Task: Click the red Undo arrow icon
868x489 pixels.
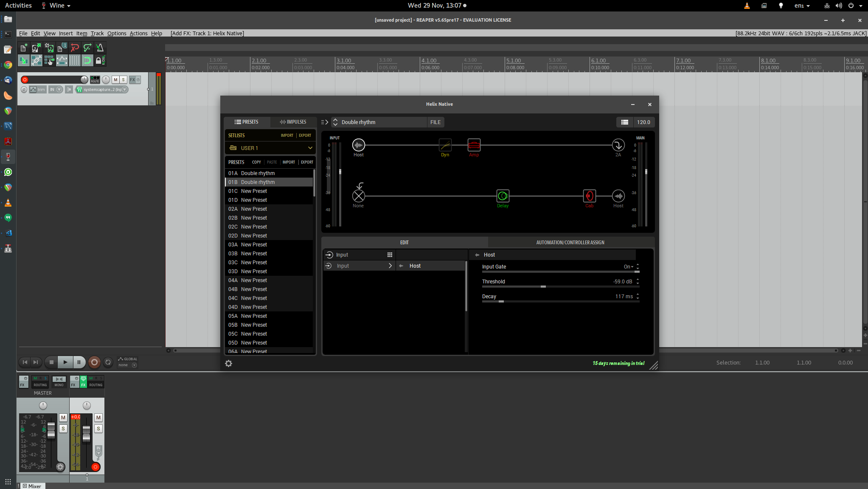Action: point(75,48)
